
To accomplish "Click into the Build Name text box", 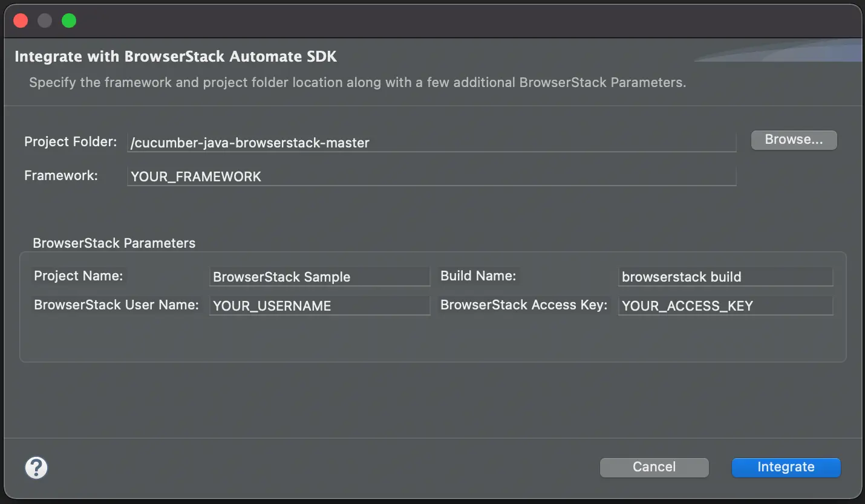I will point(725,277).
